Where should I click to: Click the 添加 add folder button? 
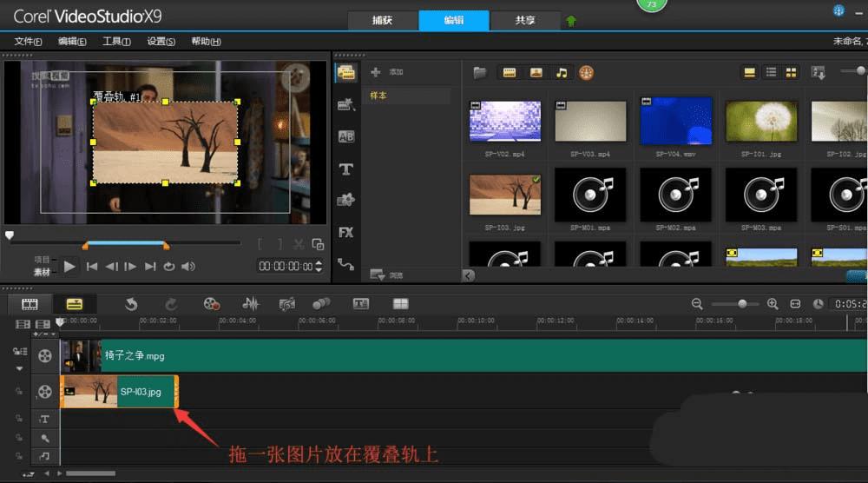point(388,72)
